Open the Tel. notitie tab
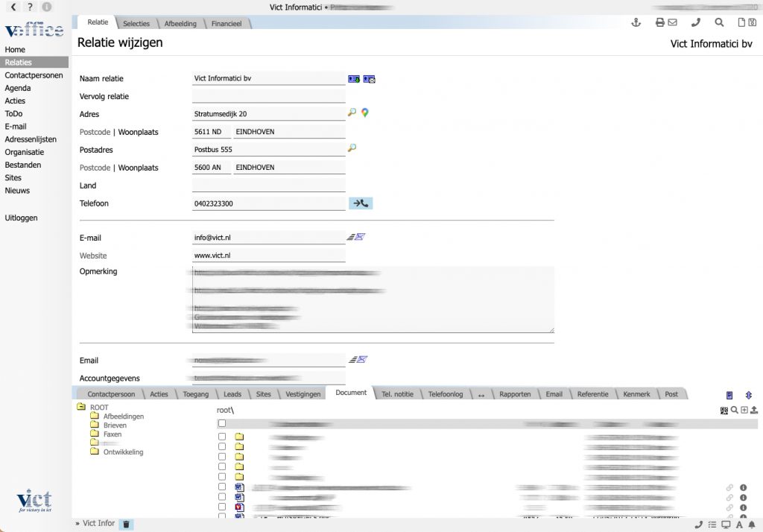This screenshot has height=532, width=763. [398, 394]
